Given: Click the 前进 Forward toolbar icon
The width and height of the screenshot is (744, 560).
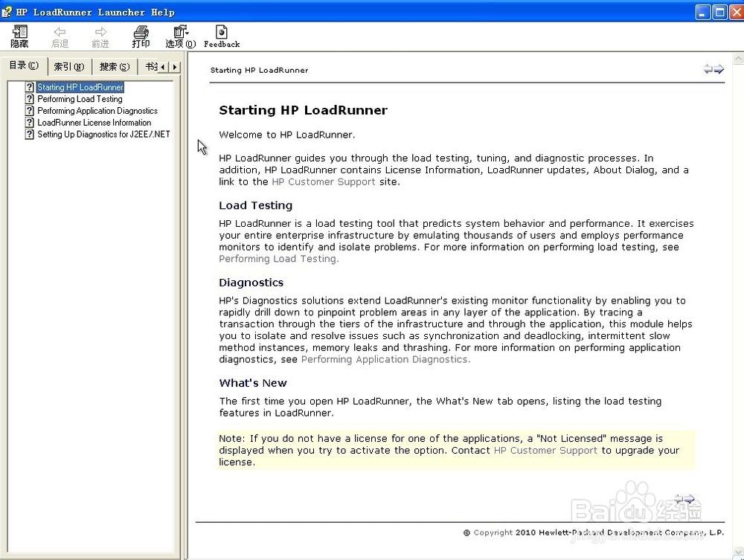Looking at the screenshot, I should (x=100, y=35).
